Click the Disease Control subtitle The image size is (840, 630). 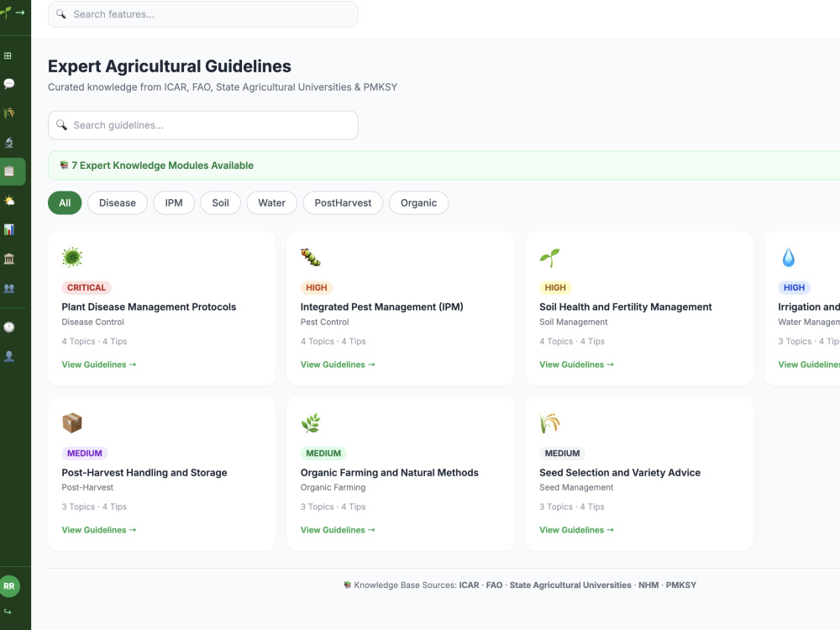coord(92,322)
